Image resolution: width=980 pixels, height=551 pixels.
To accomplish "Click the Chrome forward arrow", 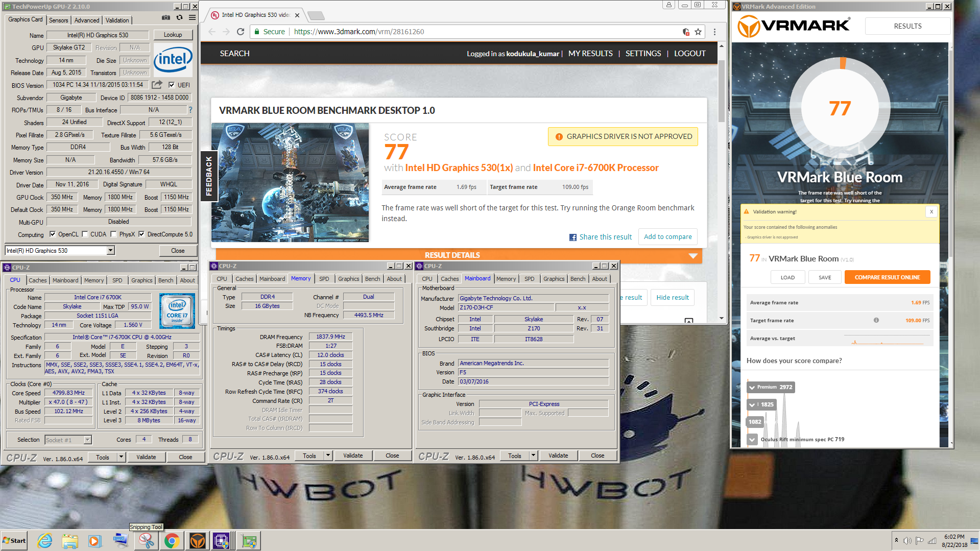I will coord(226,32).
